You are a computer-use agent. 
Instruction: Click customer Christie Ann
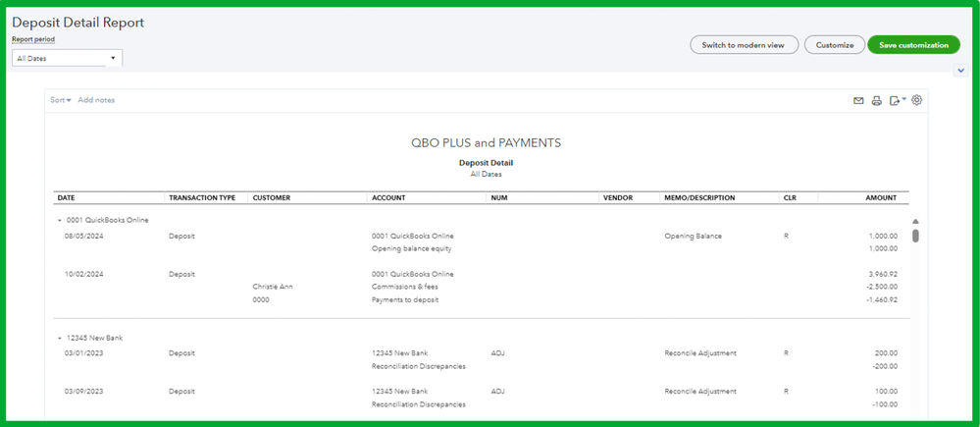pyautogui.click(x=273, y=287)
